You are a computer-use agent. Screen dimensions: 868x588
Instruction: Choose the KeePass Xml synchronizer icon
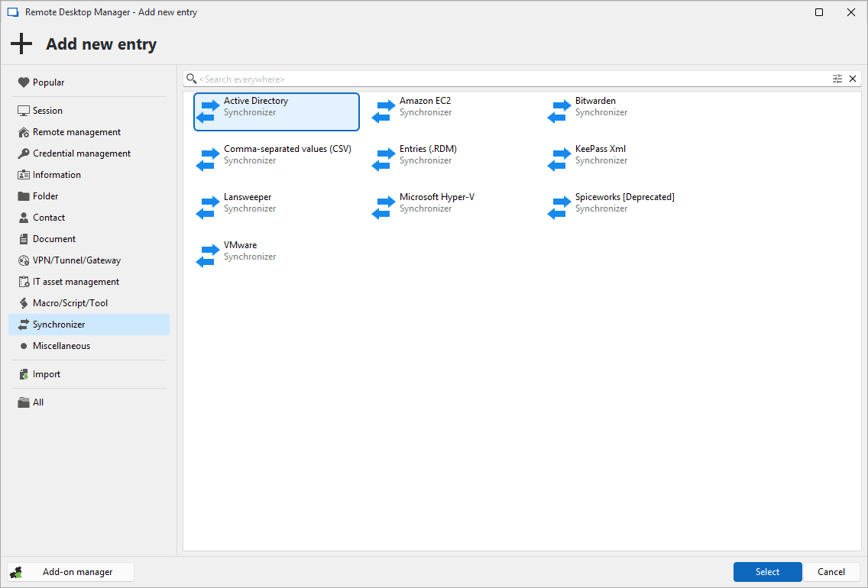559,160
